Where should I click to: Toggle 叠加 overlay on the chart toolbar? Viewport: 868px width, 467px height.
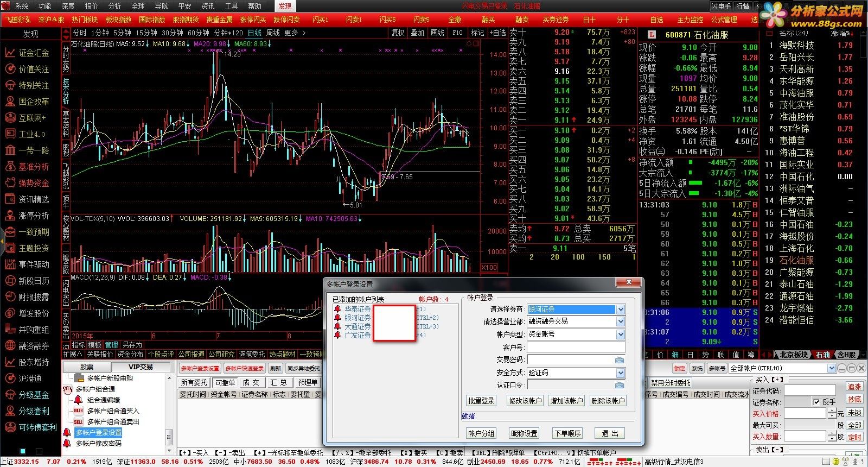(x=417, y=33)
